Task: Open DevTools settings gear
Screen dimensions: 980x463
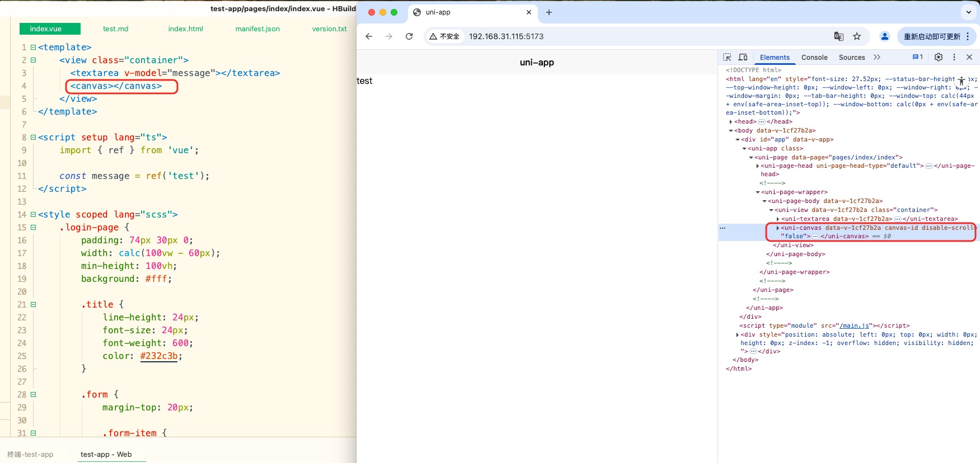Action: click(x=939, y=57)
